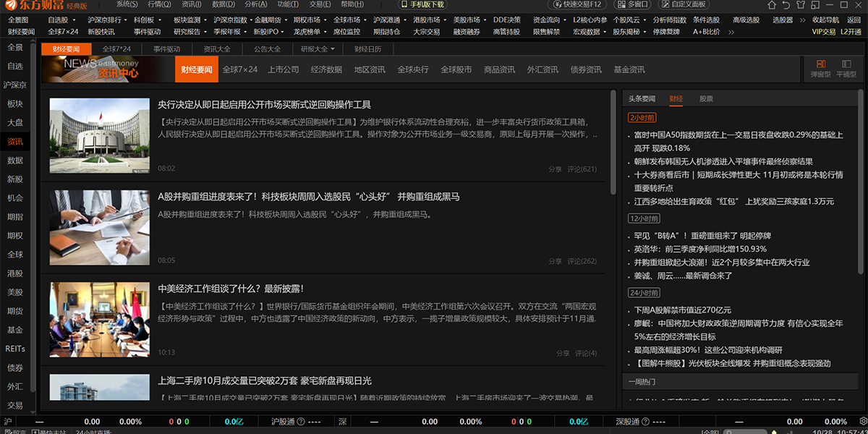
Task: Click the 沪股通 info icon in status bar
Action: (300, 420)
